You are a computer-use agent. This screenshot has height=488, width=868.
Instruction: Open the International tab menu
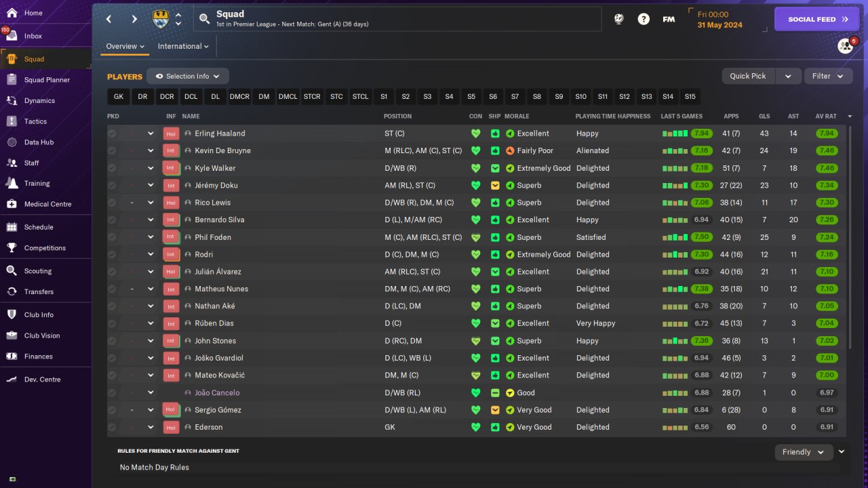(183, 46)
